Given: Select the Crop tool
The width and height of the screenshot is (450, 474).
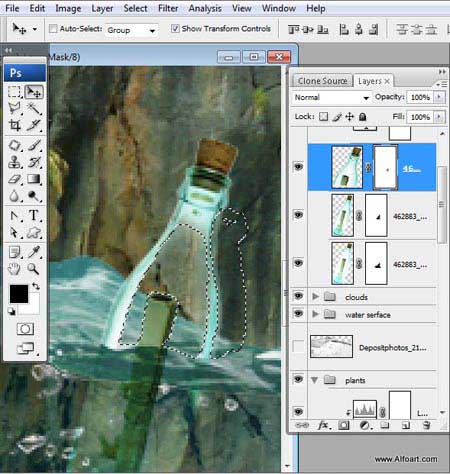Looking at the screenshot, I should (14, 125).
